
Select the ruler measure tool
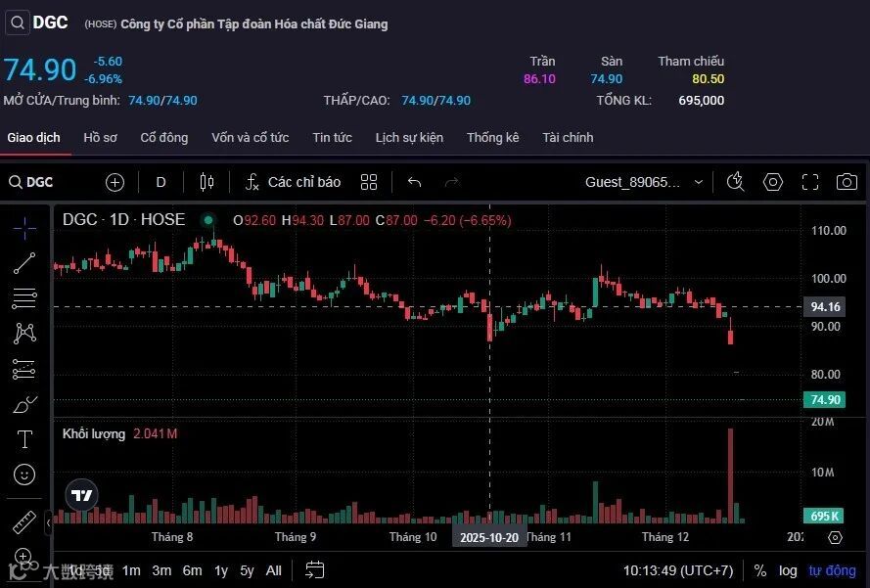pyautogui.click(x=24, y=522)
